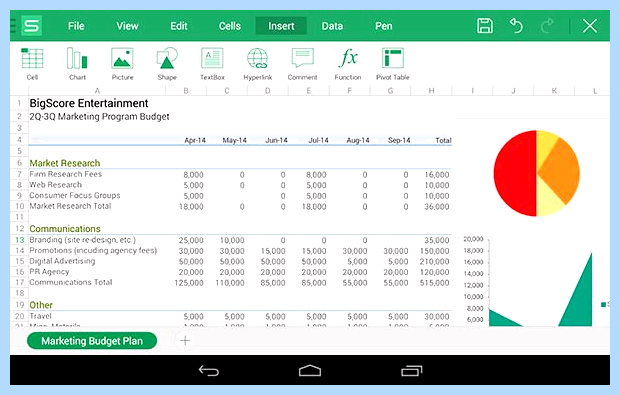Select the Web Research cell

56,185
